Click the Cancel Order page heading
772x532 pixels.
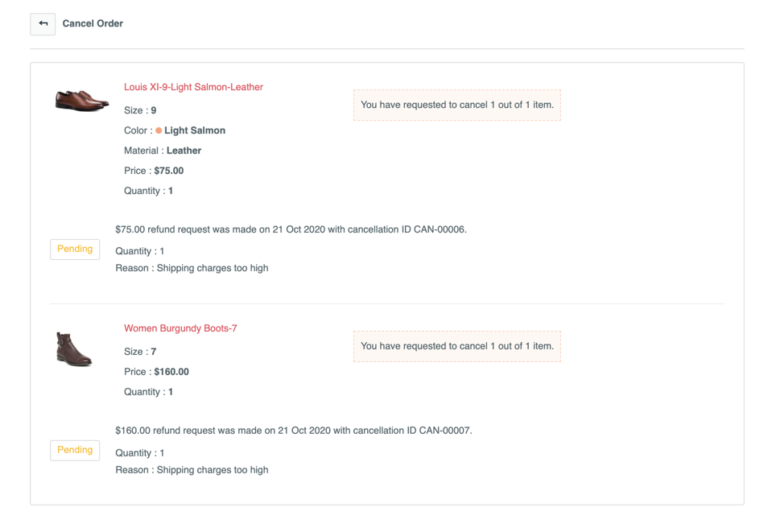tap(93, 24)
